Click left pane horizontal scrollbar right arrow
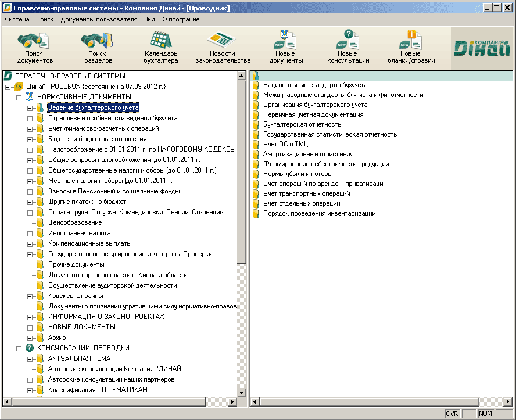Image resolution: width=516 pixels, height=420 pixels. click(232, 402)
